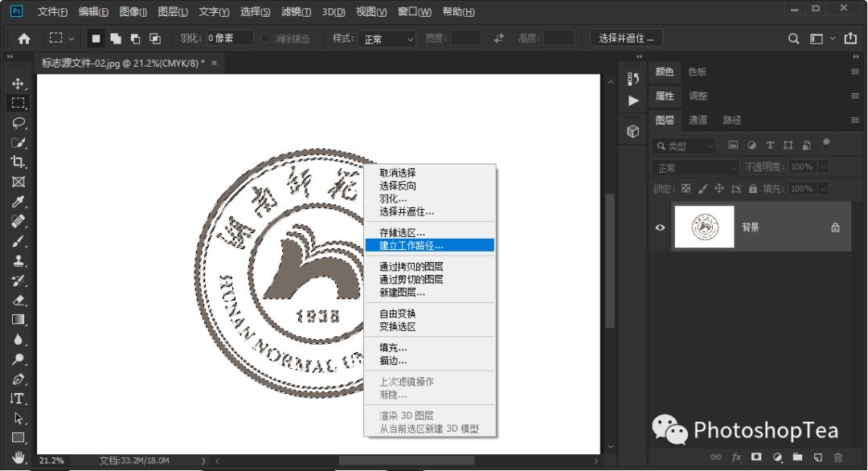Image resolution: width=868 pixels, height=471 pixels.
Task: Toggle pixel layer filter icon
Action: [x=733, y=145]
